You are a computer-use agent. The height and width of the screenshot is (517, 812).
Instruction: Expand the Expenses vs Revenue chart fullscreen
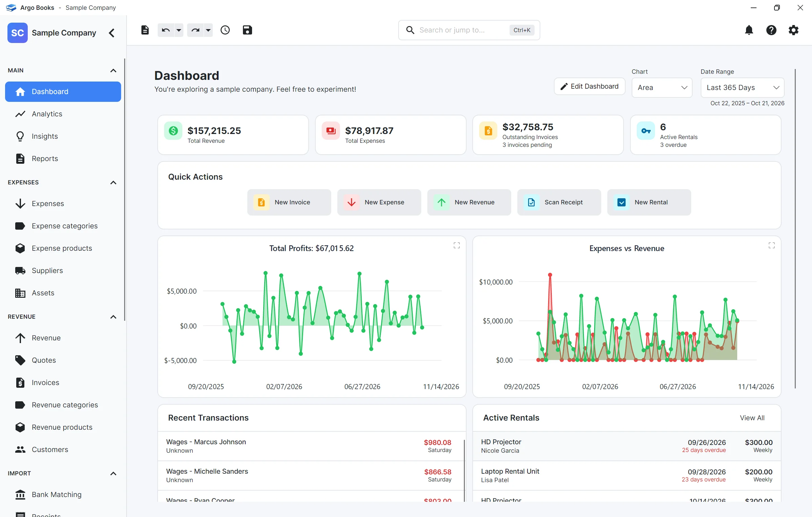pos(772,245)
